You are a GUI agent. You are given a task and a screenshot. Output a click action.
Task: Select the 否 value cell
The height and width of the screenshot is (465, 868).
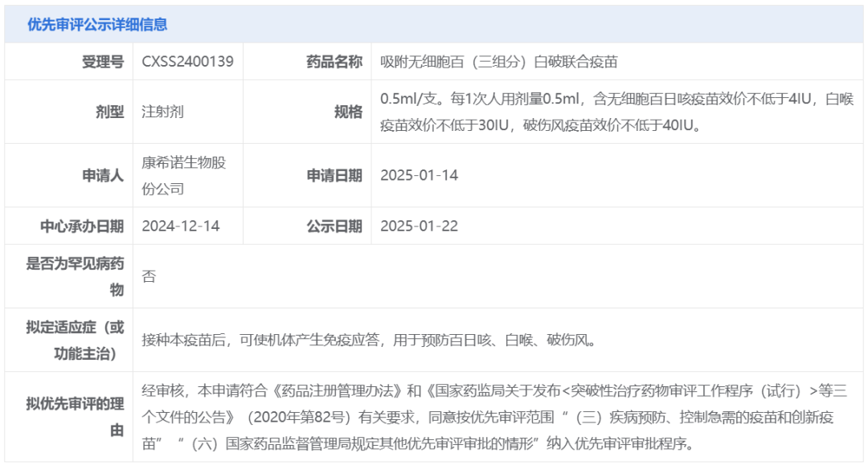tap(148, 275)
